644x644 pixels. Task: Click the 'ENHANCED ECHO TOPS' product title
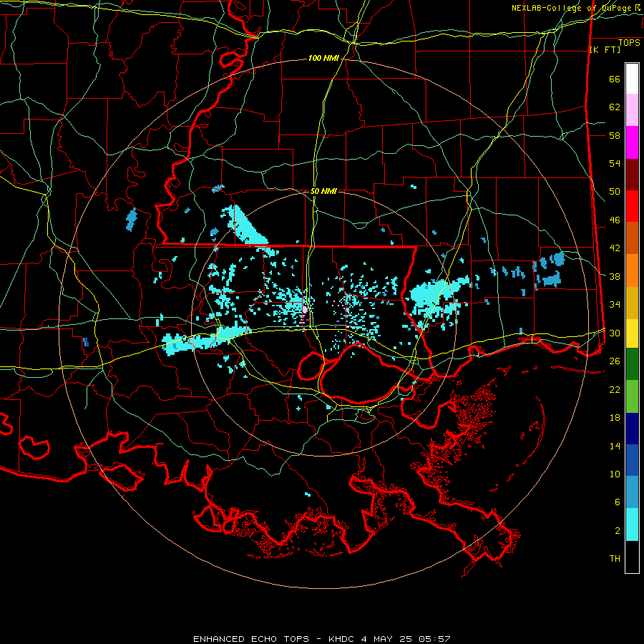(x=251, y=639)
